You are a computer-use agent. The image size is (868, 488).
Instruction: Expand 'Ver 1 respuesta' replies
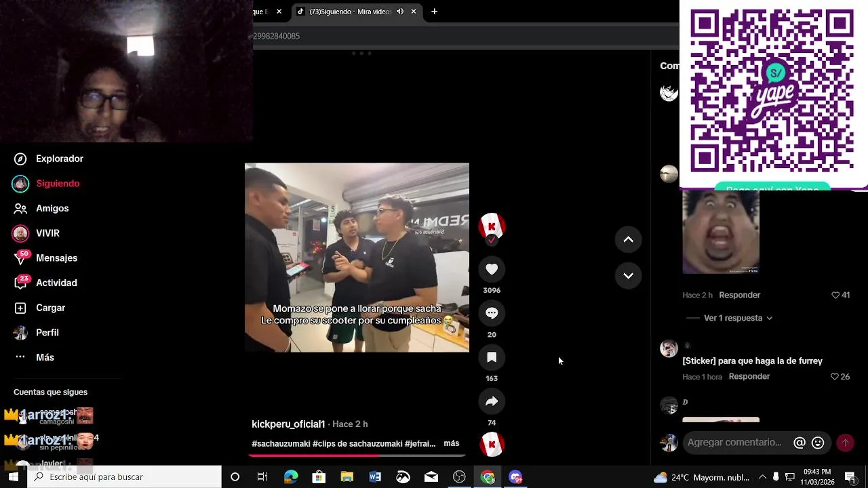pos(738,318)
